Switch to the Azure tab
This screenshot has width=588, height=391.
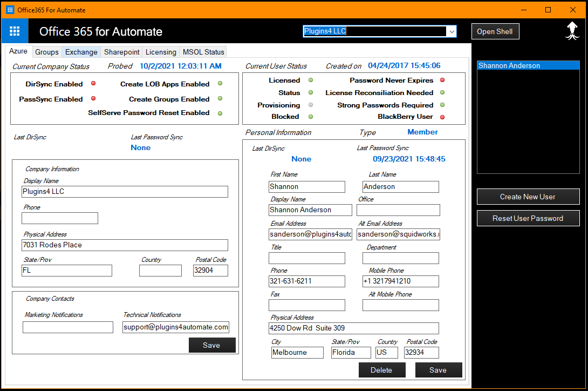[18, 51]
